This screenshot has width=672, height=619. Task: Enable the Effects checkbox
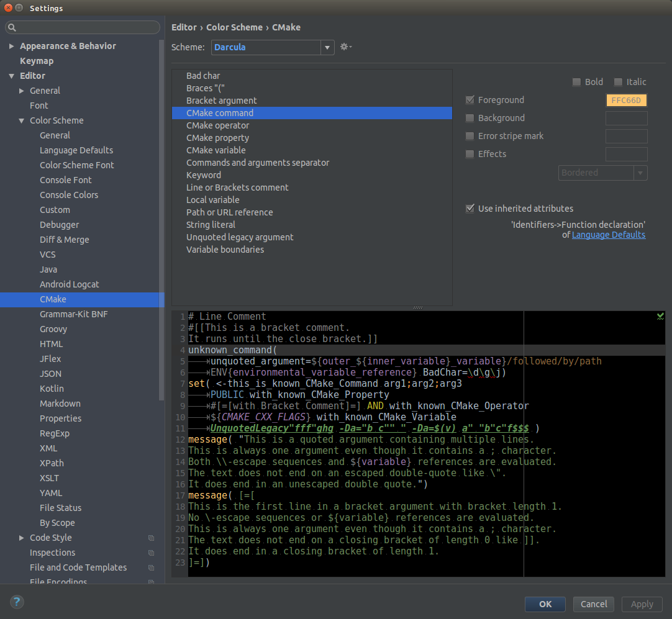point(470,154)
